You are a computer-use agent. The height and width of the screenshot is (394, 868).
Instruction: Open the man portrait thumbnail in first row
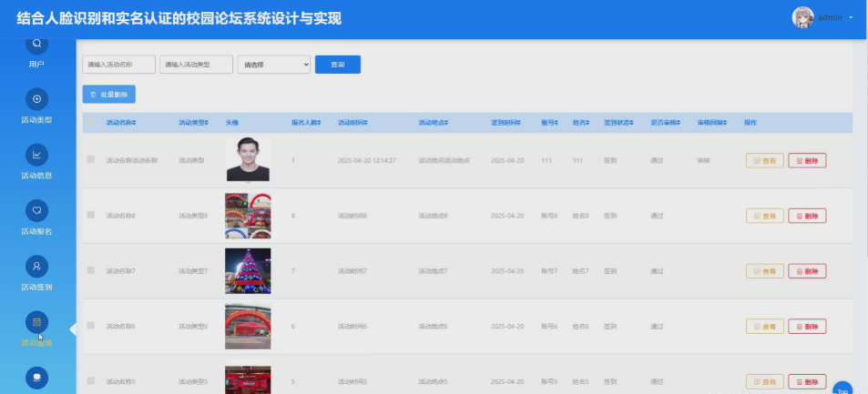[x=248, y=159]
